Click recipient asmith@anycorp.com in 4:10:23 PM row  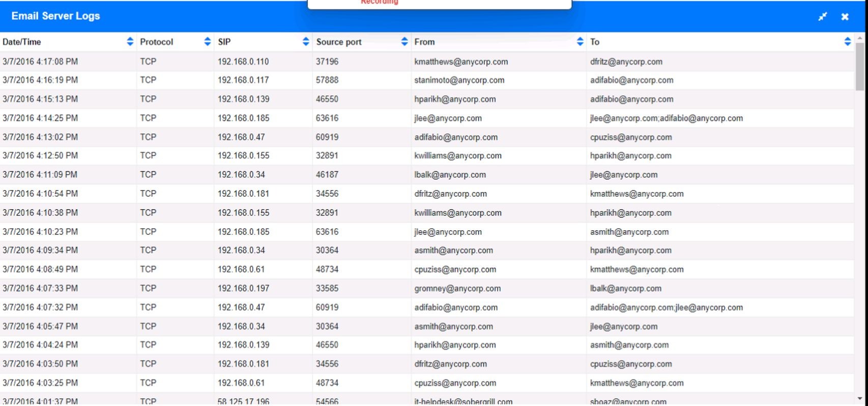629,232
